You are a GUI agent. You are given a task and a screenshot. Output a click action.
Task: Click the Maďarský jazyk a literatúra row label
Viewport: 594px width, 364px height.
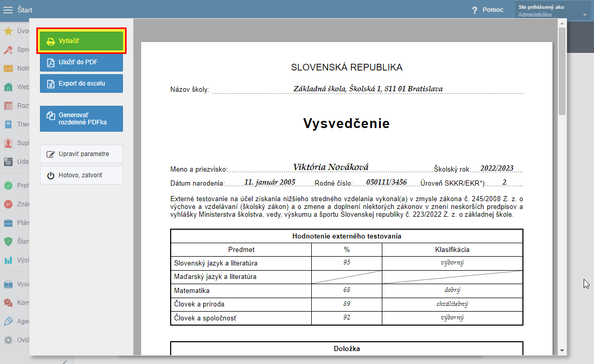pyautogui.click(x=215, y=277)
